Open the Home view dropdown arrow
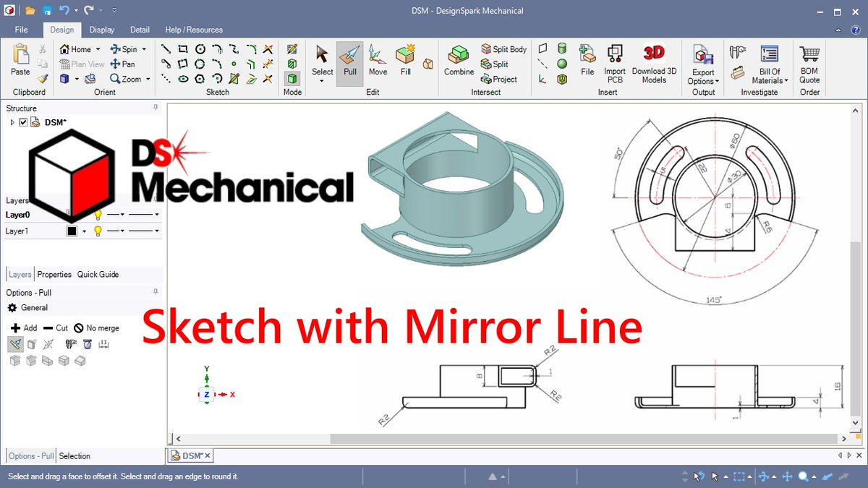 [x=98, y=49]
